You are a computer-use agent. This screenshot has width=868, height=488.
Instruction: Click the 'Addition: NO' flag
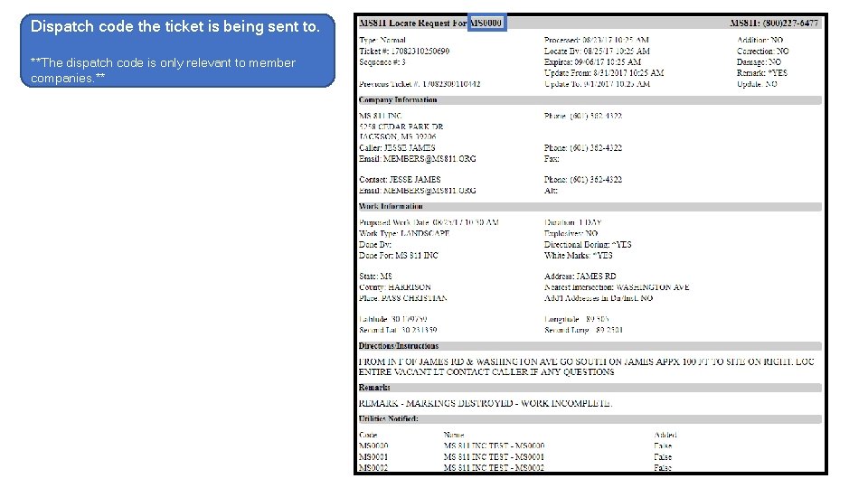[x=759, y=40]
